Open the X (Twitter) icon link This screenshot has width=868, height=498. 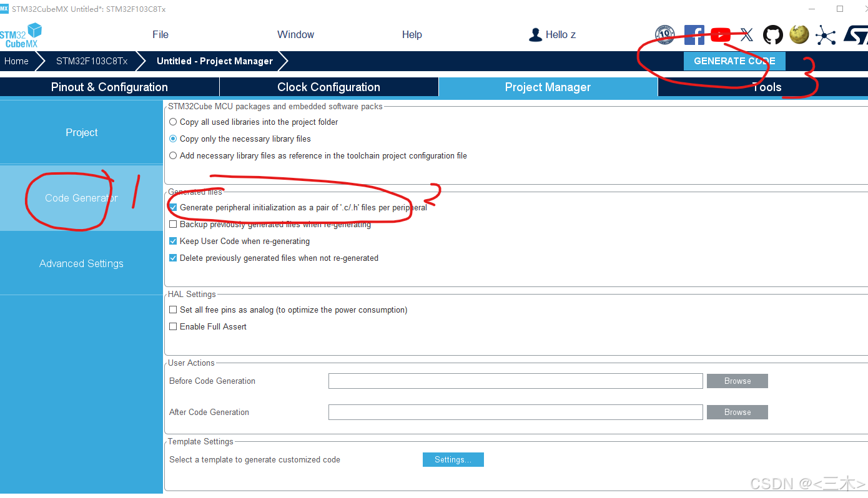[747, 35]
